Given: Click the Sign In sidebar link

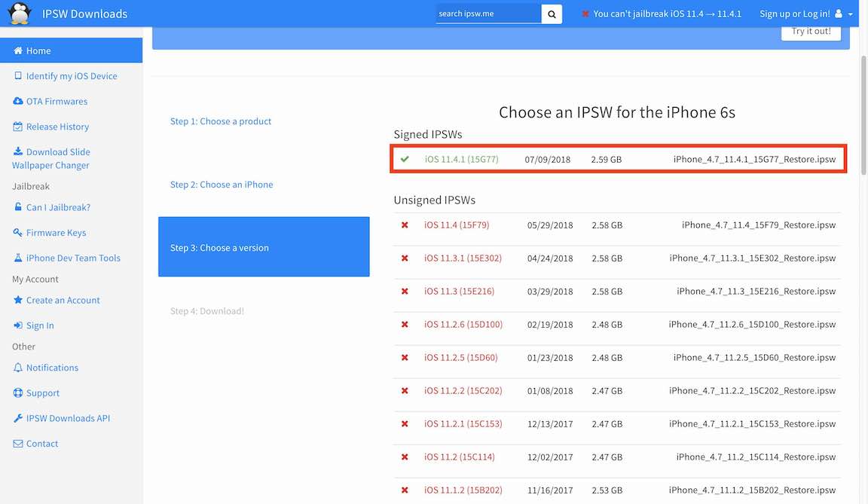Looking at the screenshot, I should [x=40, y=325].
